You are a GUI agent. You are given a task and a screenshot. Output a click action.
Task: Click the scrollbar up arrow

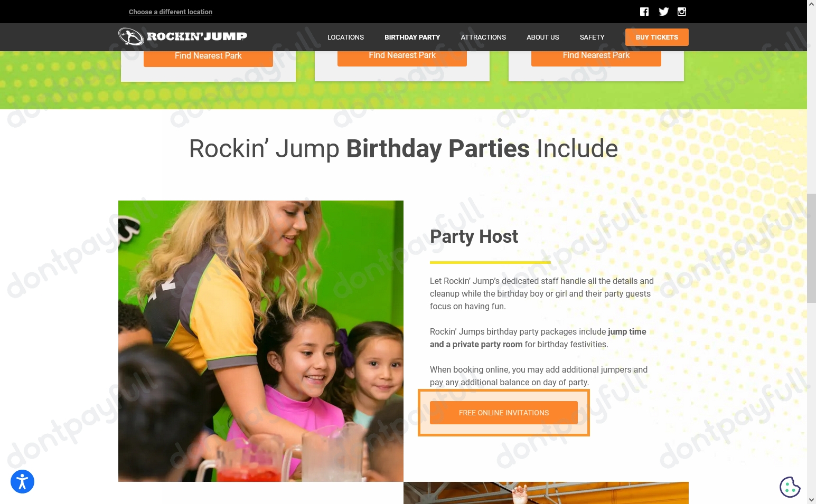tap(811, 4)
